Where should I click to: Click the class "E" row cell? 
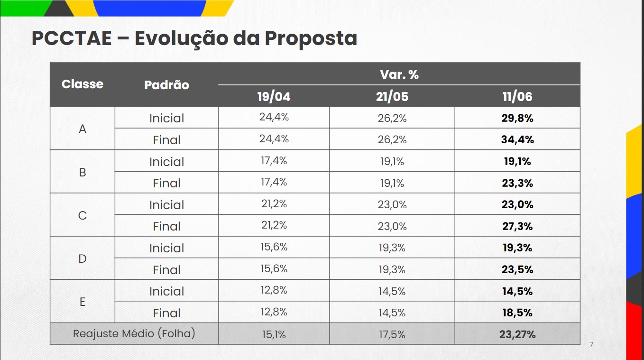pyautogui.click(x=83, y=302)
